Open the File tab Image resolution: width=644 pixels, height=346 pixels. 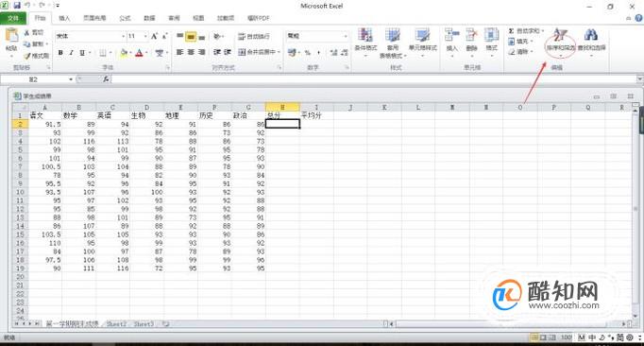tap(13, 18)
